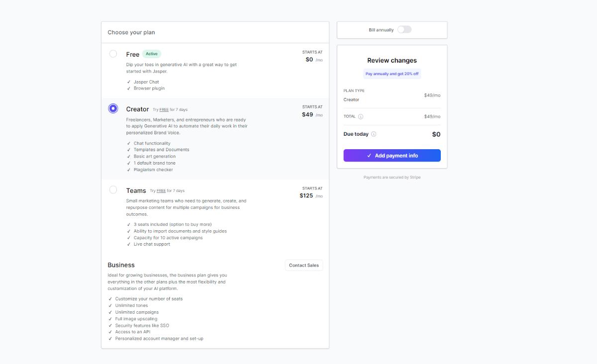This screenshot has height=364, width=597.
Task: Click the Add payment info button
Action: [392, 156]
